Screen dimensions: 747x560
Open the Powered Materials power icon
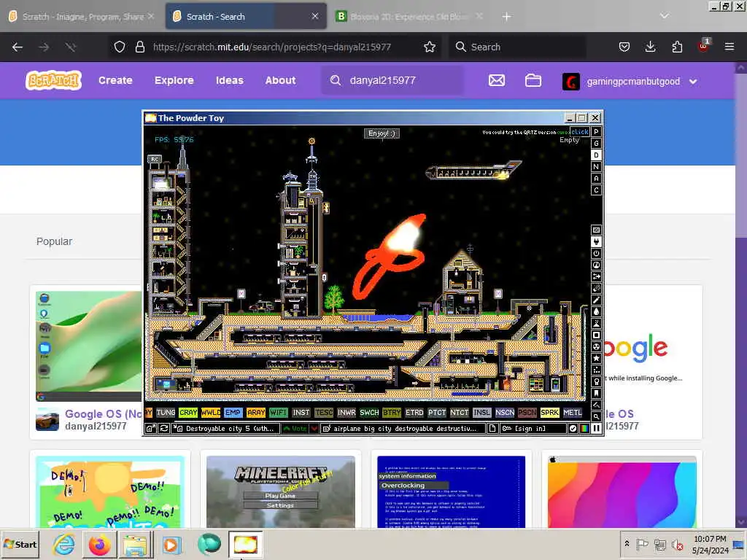(x=596, y=253)
